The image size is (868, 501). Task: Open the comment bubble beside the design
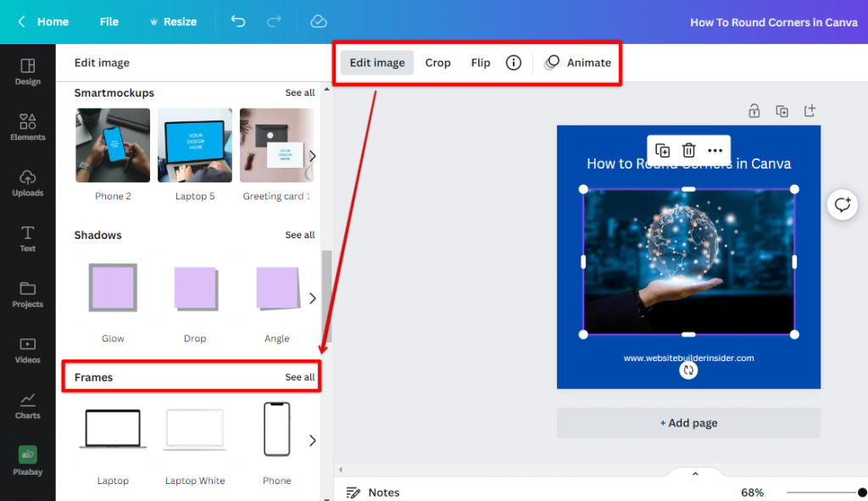842,204
